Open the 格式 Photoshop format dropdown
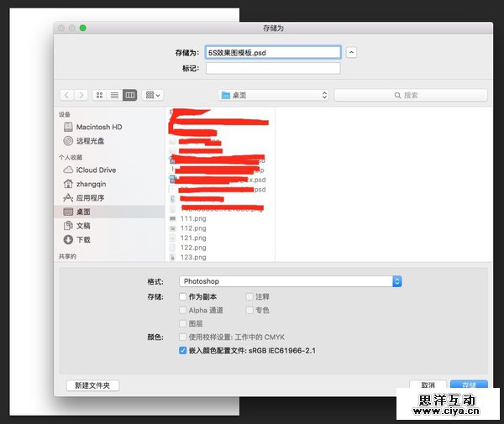Image resolution: width=504 pixels, height=424 pixels. pos(291,281)
